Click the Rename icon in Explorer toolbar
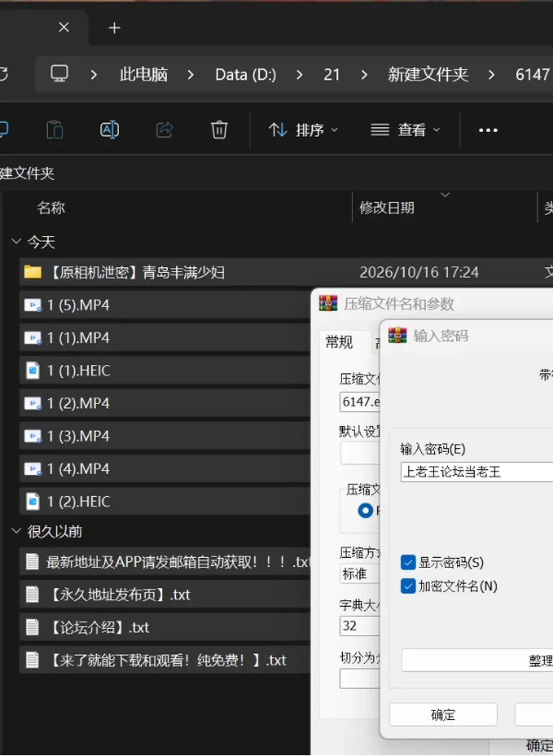Viewport: 553px width, 756px height. click(109, 130)
